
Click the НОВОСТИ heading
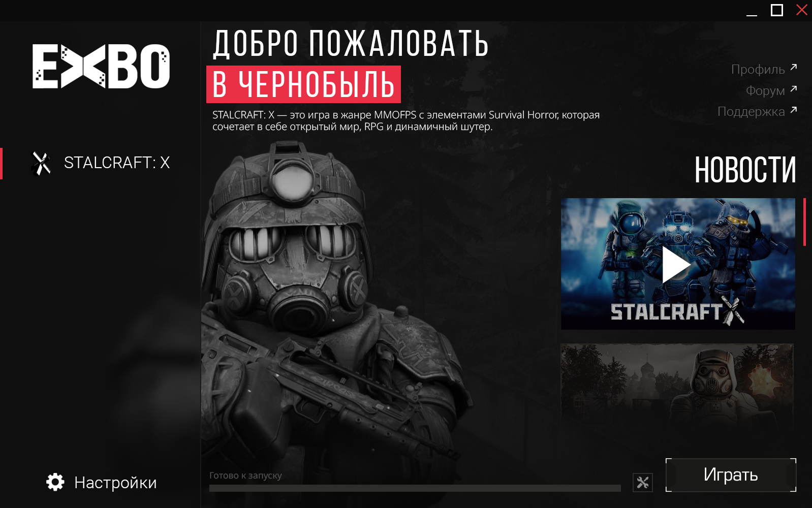[745, 170]
